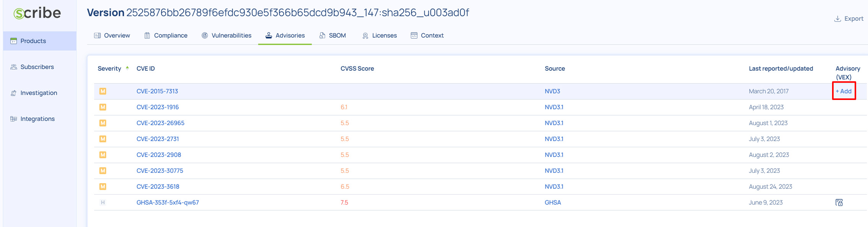The image size is (868, 227).
Task: Click the Investigation sidebar icon
Action: coord(14,93)
